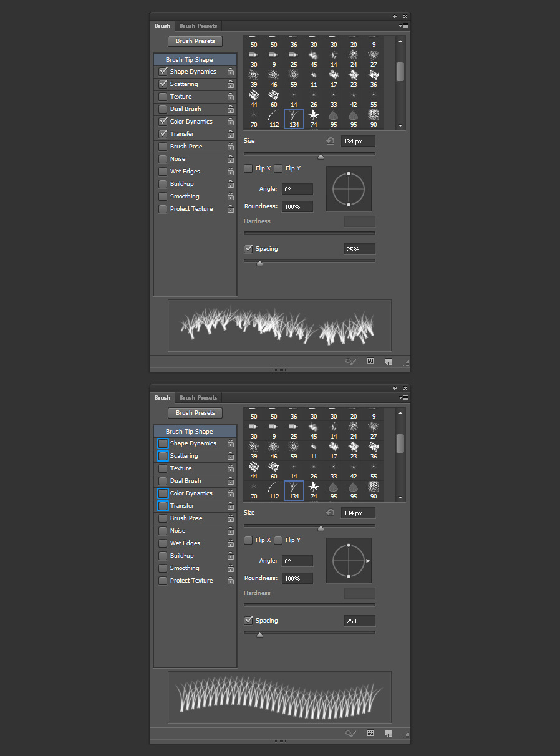Choose the 70 star brush tip in lower panel

click(254, 490)
